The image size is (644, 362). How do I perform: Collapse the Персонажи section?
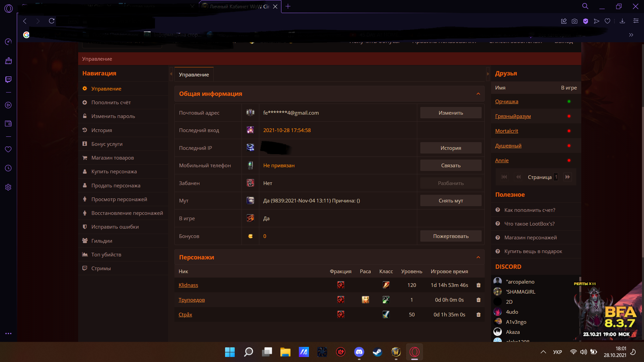coord(478,257)
